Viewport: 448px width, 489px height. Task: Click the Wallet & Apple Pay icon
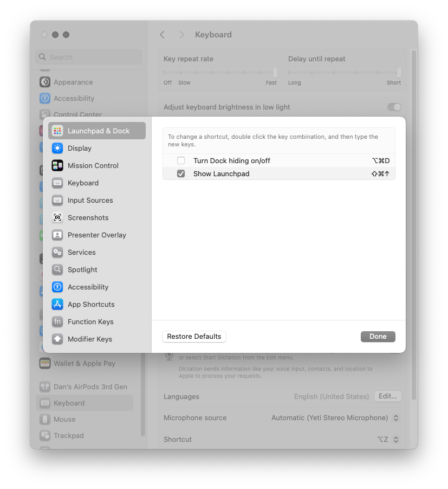(x=45, y=363)
